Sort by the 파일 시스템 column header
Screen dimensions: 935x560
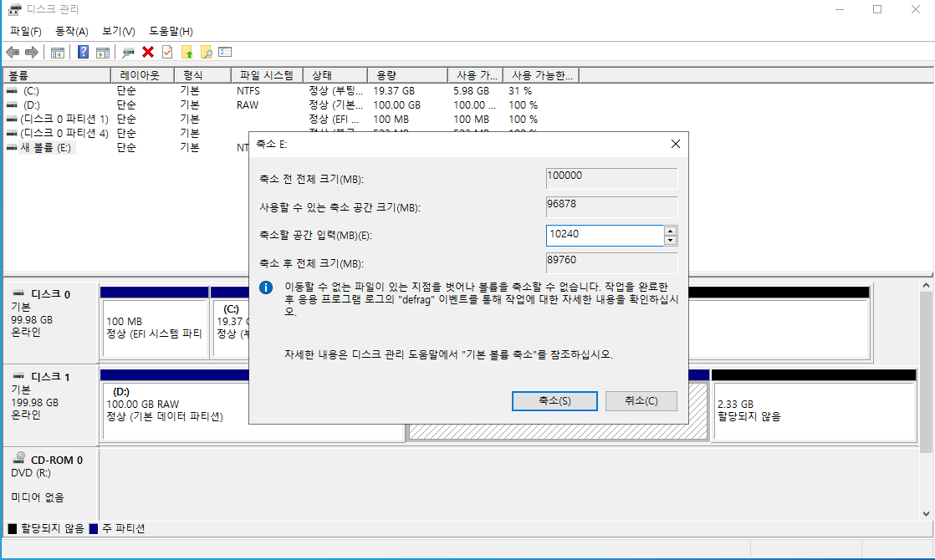pos(267,76)
